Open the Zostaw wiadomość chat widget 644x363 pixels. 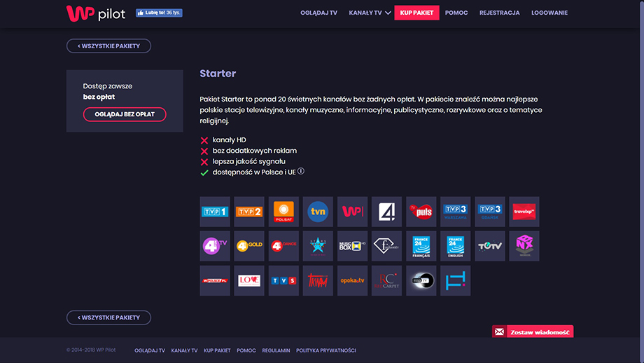click(x=533, y=331)
